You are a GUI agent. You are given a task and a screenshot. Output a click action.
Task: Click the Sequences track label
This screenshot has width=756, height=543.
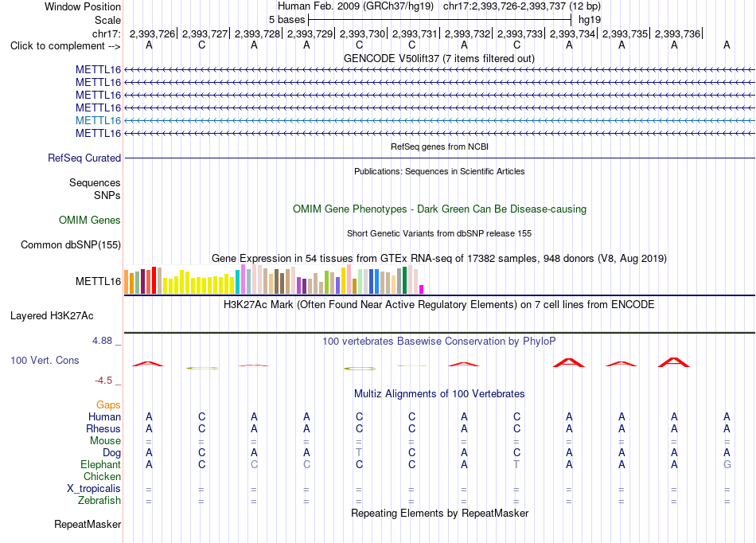tap(95, 183)
